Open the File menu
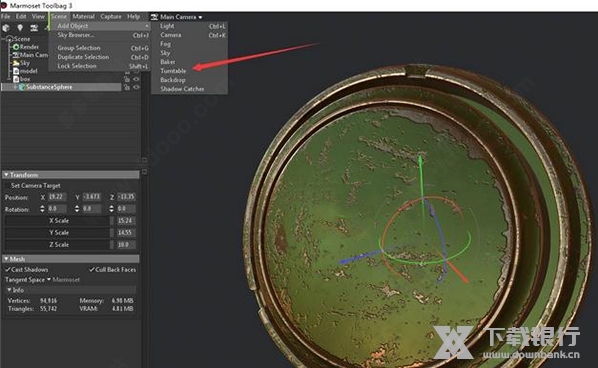Viewport: 598px width, 368px height. (x=6, y=16)
